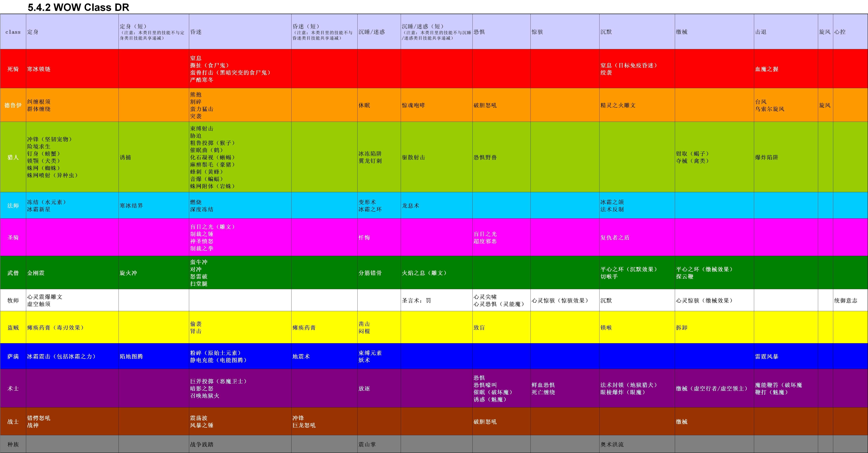Select the "金刚震" cell
The image size is (868, 453).
[73, 273]
